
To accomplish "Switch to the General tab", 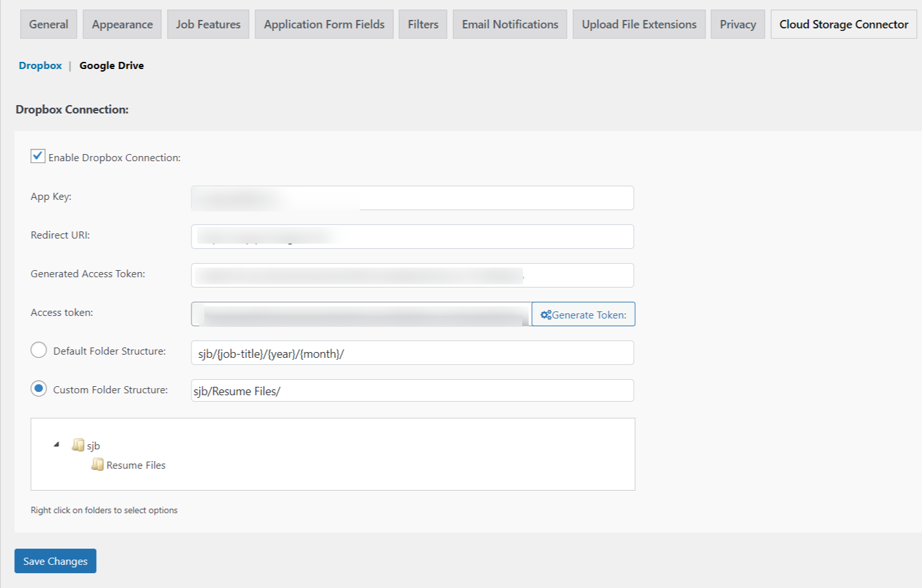I will [48, 24].
